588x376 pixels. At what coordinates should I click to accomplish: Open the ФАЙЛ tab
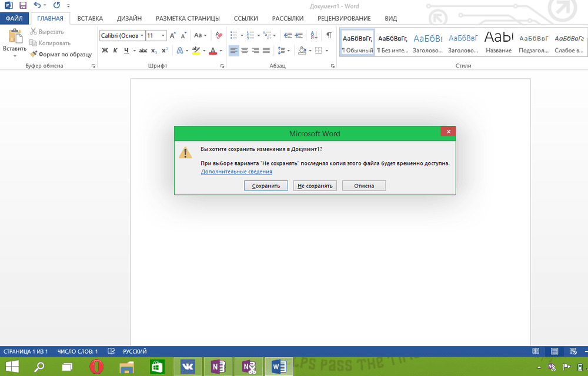pyautogui.click(x=14, y=18)
